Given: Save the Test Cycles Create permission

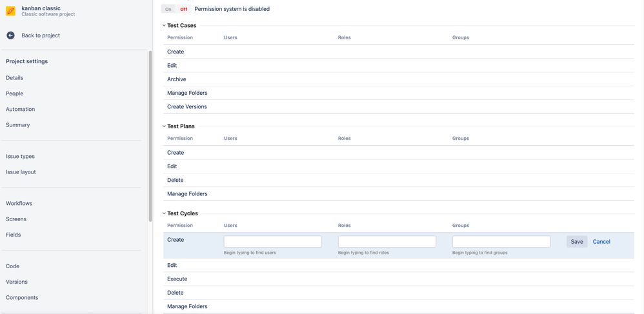Looking at the screenshot, I should (577, 241).
